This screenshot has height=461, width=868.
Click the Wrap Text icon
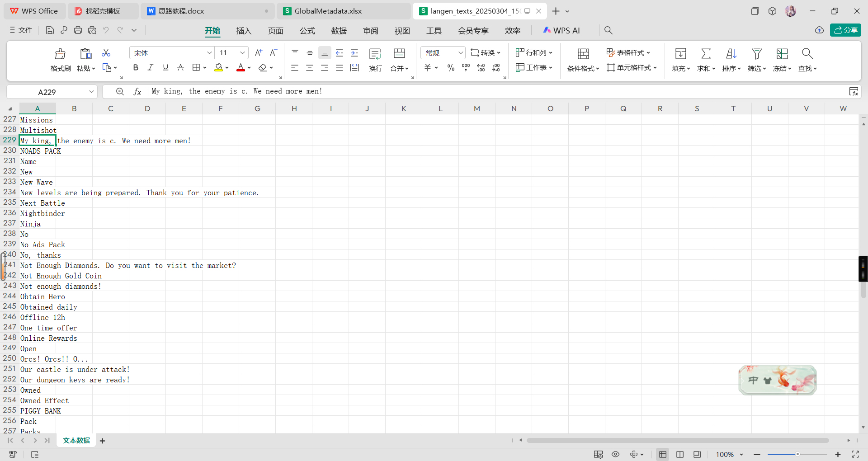[375, 54]
